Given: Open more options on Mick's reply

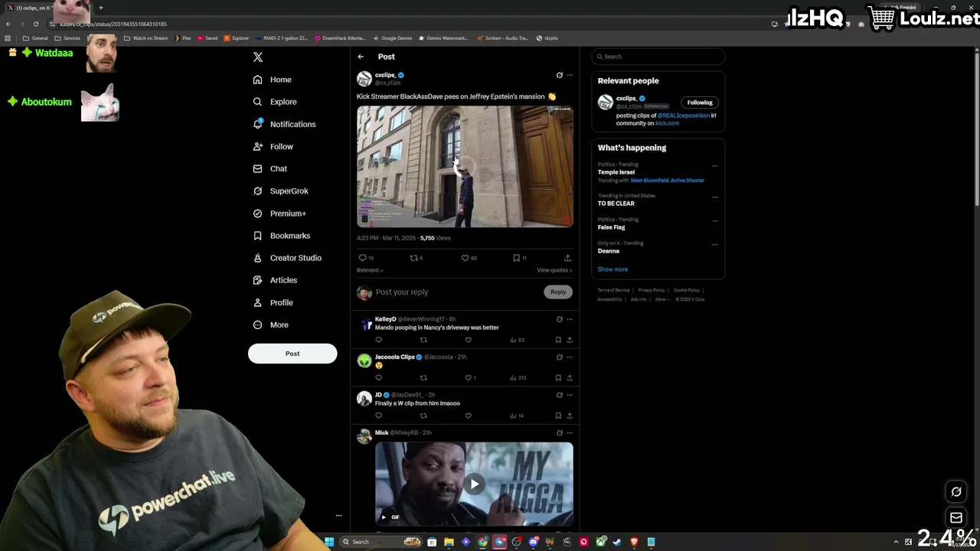Looking at the screenshot, I should click(x=570, y=433).
